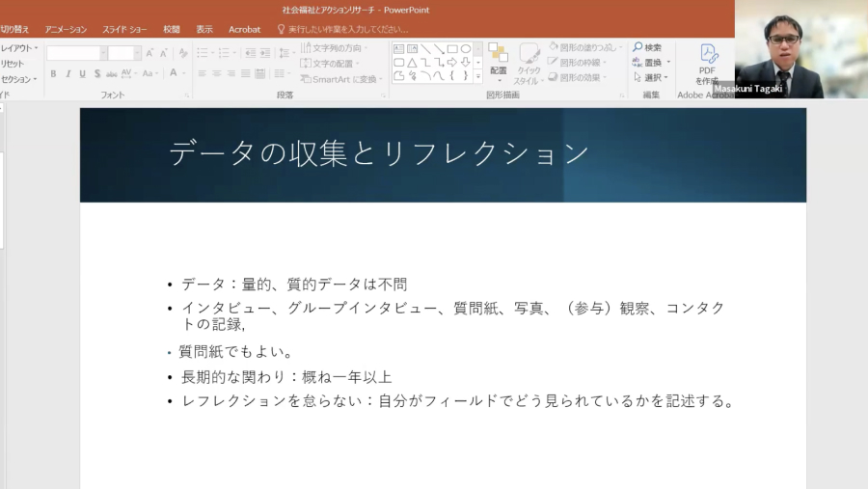Click the center align text icon
The width and height of the screenshot is (868, 489).
pos(217,73)
